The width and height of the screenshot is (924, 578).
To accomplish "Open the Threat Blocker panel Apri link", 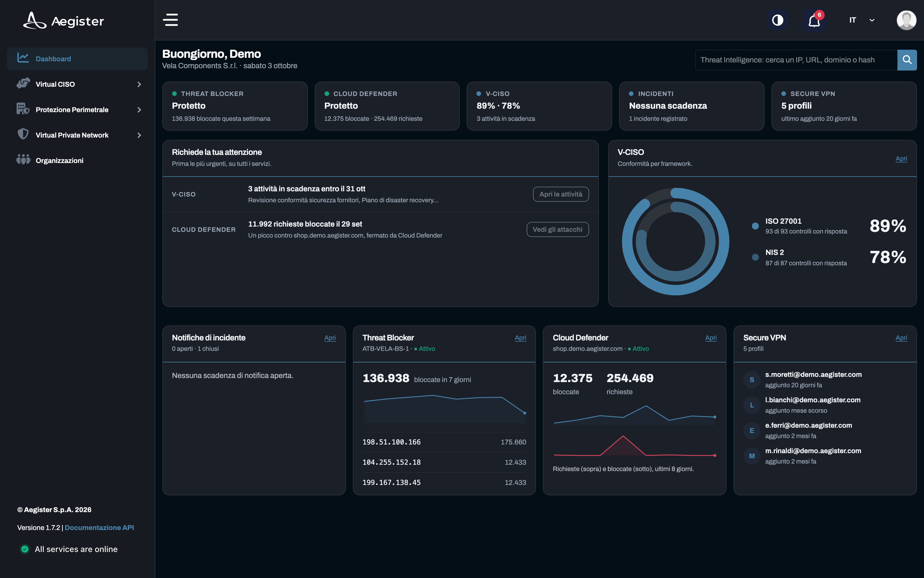I will pyautogui.click(x=520, y=338).
